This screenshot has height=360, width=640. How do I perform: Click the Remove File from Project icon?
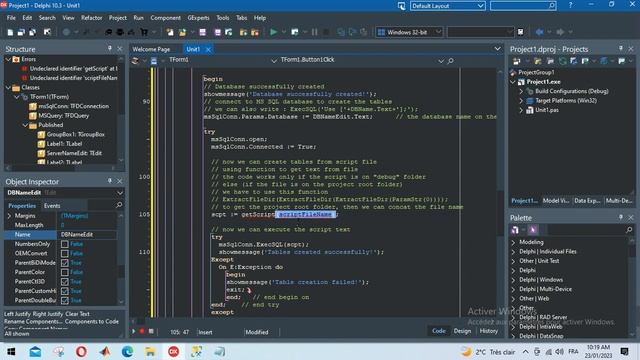(x=255, y=32)
